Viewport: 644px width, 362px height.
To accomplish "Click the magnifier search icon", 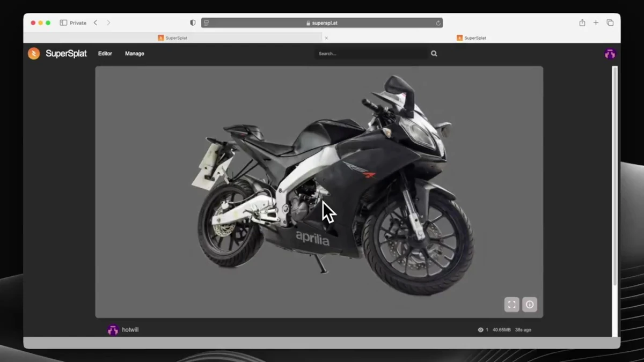I will pyautogui.click(x=434, y=54).
